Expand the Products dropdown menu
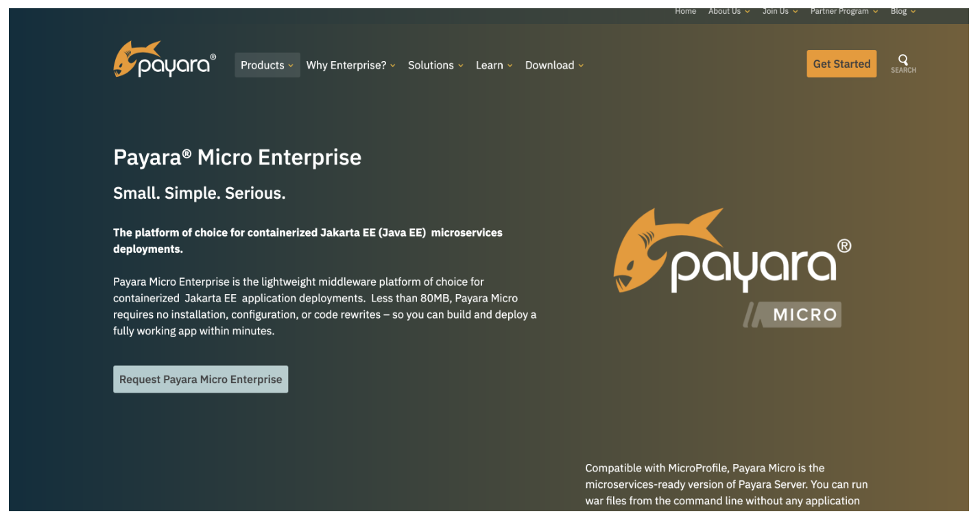This screenshot has height=516, width=980. (x=267, y=65)
